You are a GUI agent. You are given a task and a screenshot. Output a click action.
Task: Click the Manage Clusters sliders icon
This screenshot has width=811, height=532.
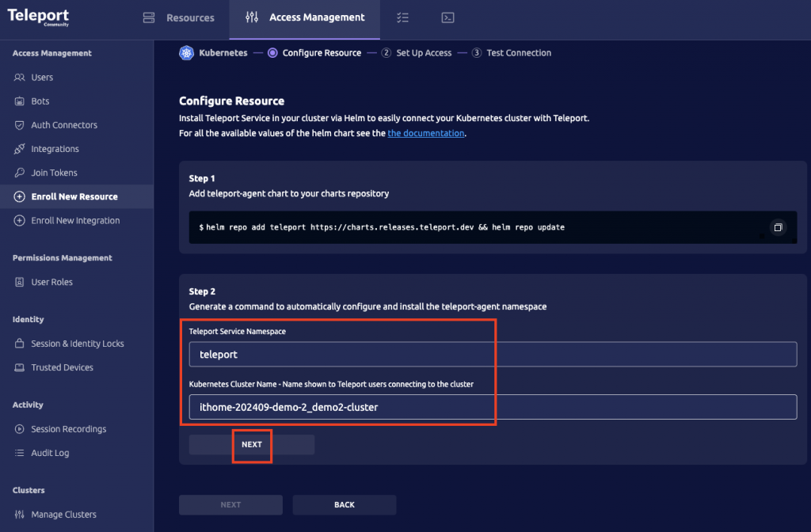19,515
